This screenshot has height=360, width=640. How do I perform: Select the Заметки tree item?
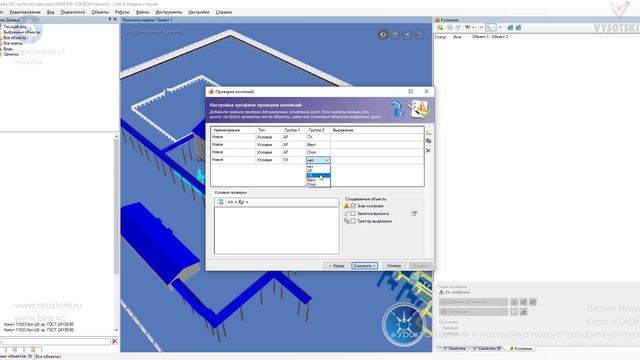(x=11, y=54)
